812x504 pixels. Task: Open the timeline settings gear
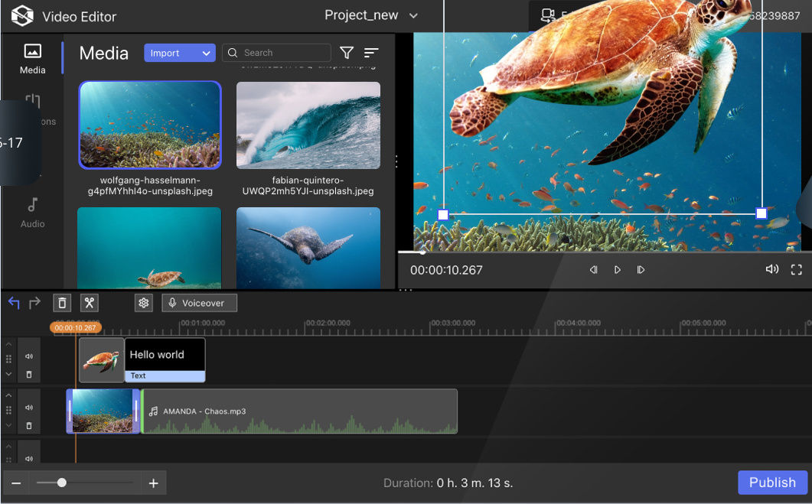coord(143,303)
